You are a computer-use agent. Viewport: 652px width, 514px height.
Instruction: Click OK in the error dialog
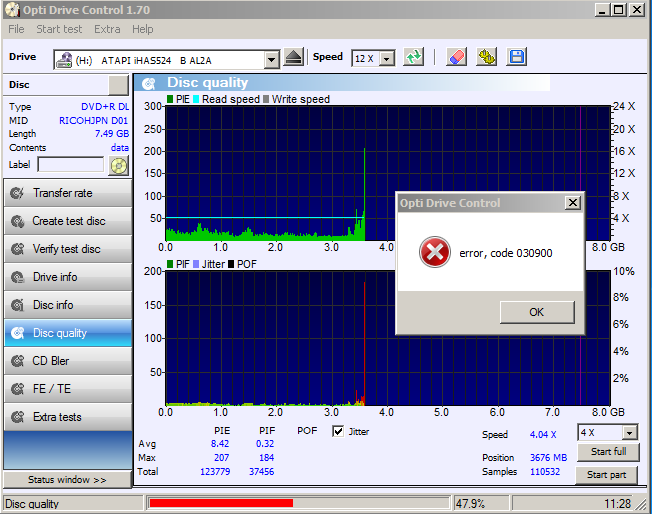coord(537,312)
